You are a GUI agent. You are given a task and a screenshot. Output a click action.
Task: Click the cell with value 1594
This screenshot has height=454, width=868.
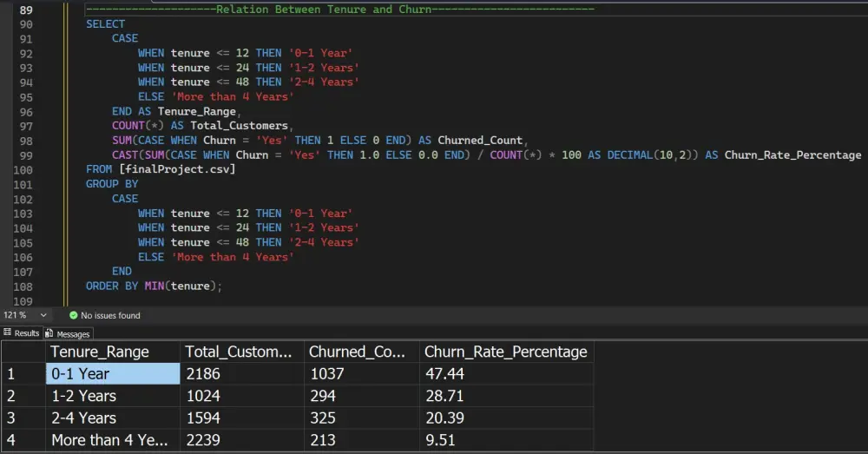(242, 418)
